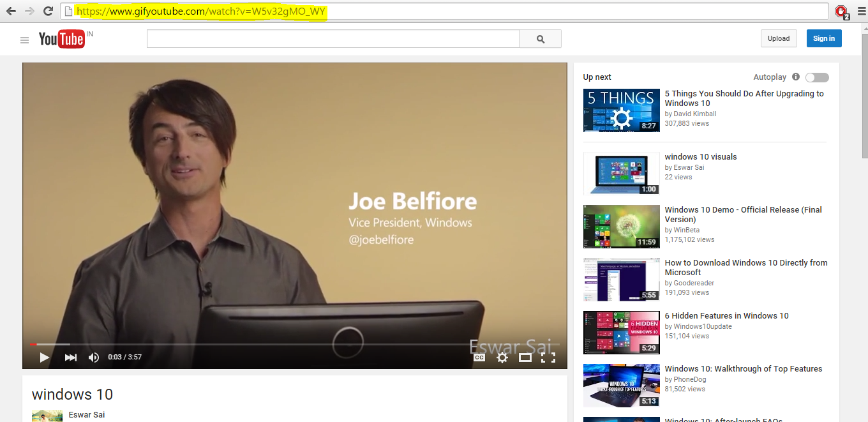868x422 pixels.
Task: Play the video with play button
Action: click(44, 358)
